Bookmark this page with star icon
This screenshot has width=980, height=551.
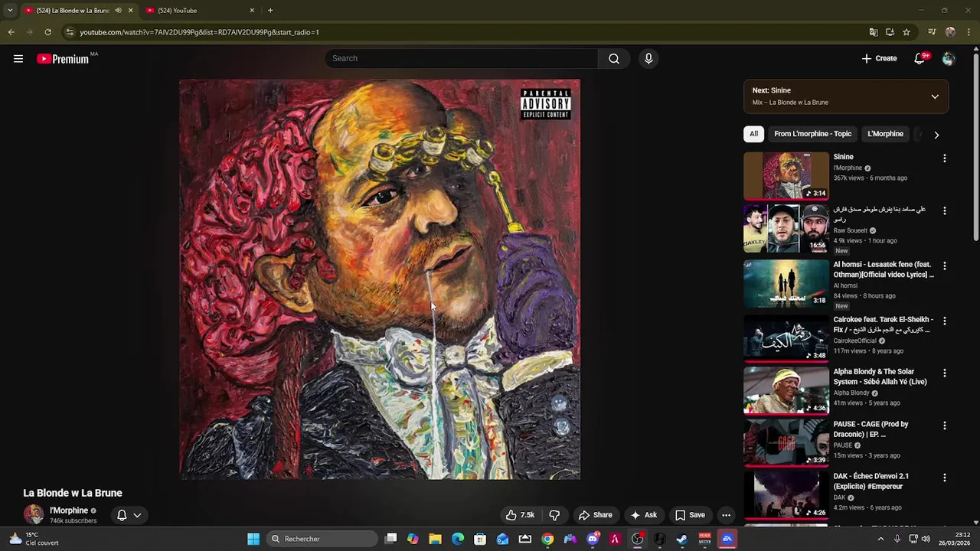(x=906, y=32)
